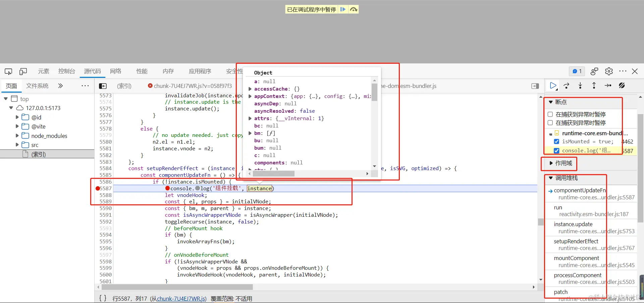Click the single Step button
This screenshot has width=644, height=303.
pos(608,86)
